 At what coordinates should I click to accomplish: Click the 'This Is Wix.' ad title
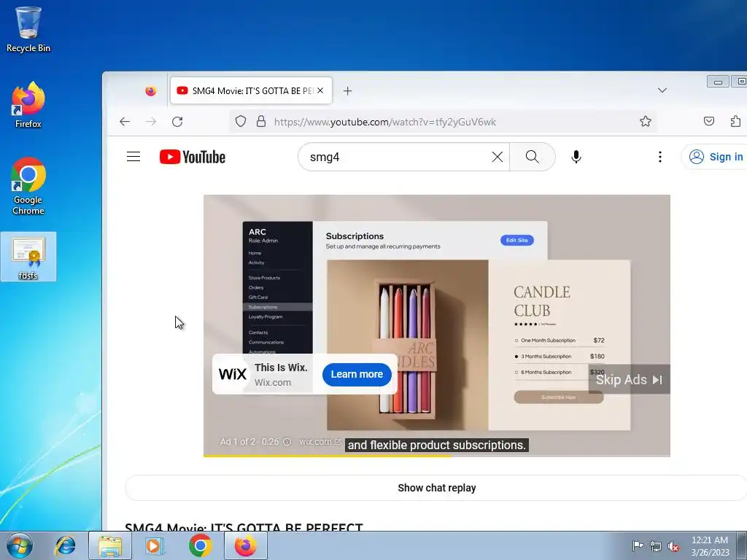coord(281,367)
